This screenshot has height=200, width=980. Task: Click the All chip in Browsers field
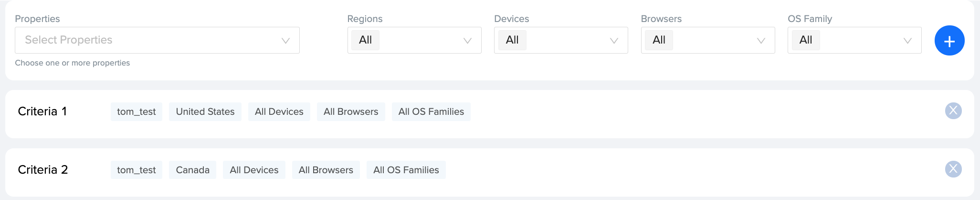(659, 40)
